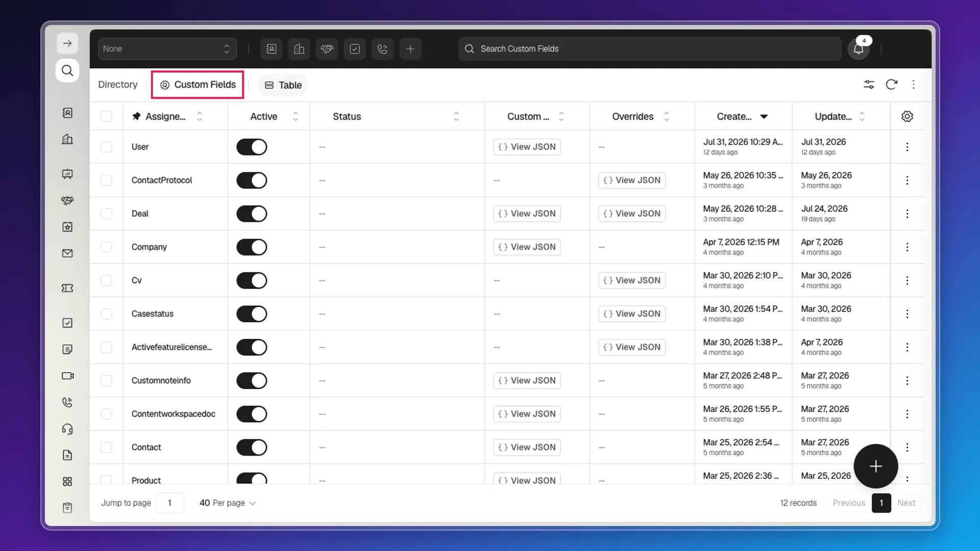Switch to the Directory tab

coord(118,85)
